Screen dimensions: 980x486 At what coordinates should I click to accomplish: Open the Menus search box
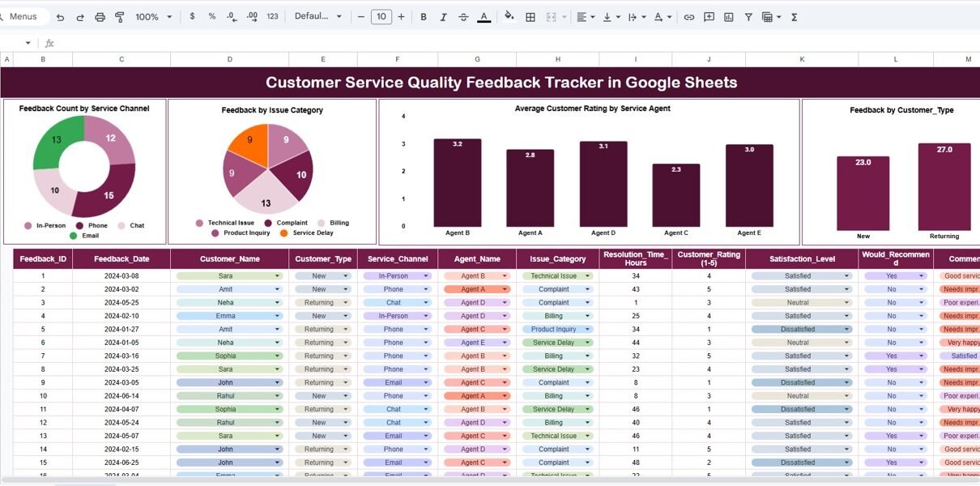tap(24, 17)
